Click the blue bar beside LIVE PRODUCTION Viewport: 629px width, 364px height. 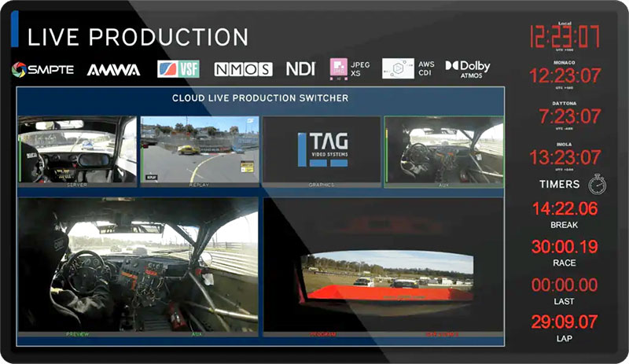pyautogui.click(x=15, y=29)
